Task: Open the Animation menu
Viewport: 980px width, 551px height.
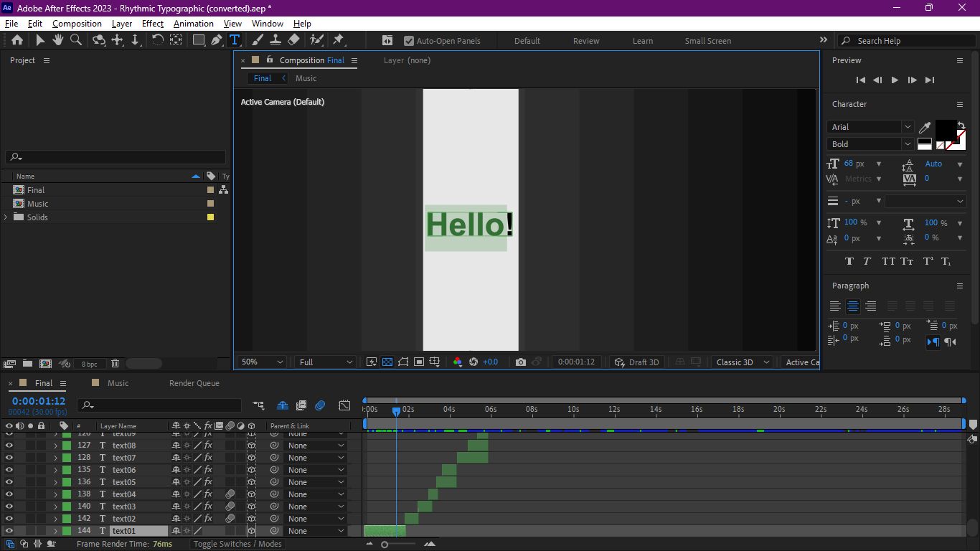Action: 194,24
